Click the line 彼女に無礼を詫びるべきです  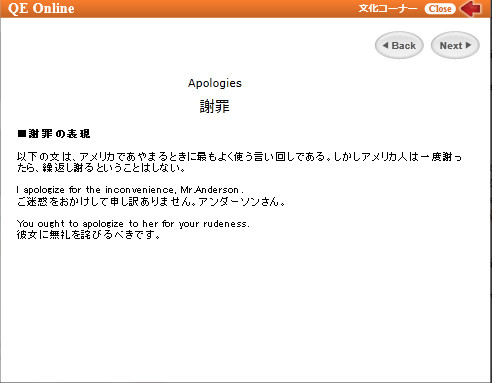pos(89,235)
